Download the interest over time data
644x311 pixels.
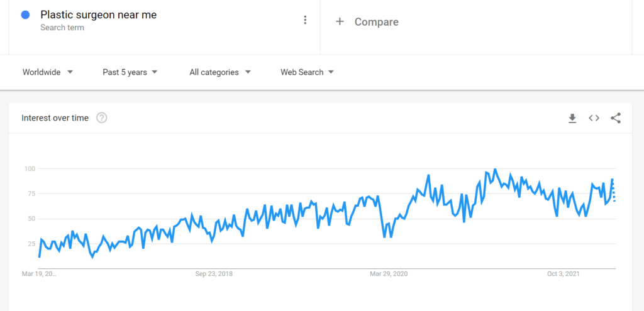(572, 118)
